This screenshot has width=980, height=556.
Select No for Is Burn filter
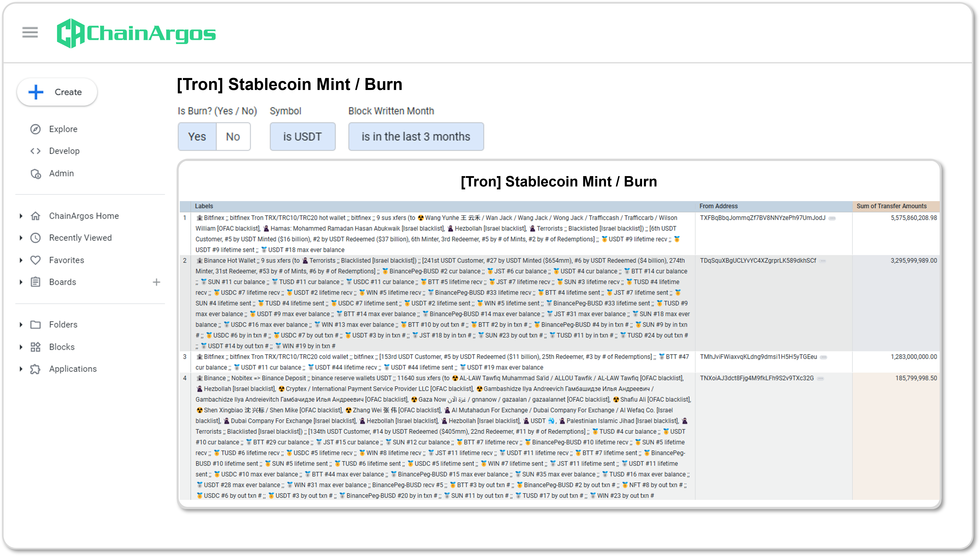click(x=233, y=137)
